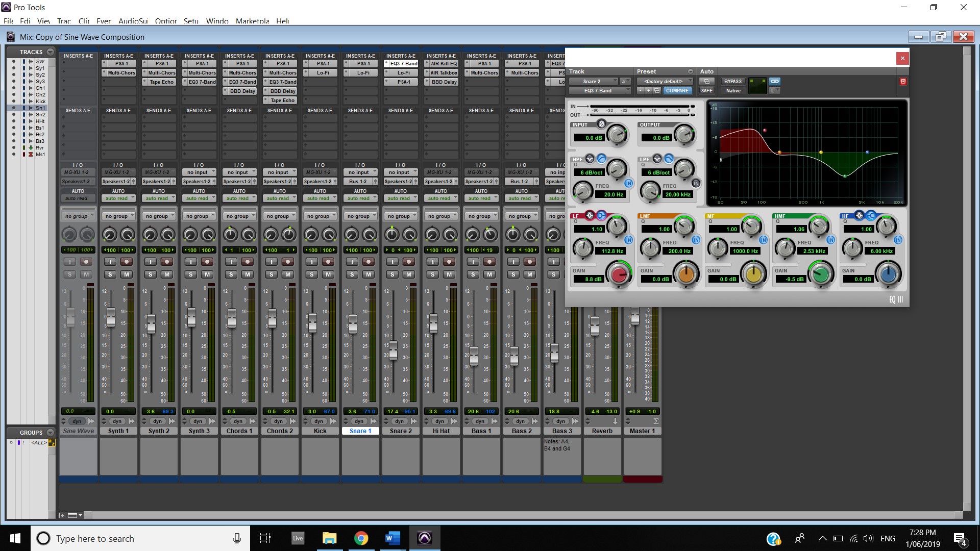This screenshot has width=980, height=551.
Task: Click the Snare 2 volume fader handle
Action: click(393, 350)
